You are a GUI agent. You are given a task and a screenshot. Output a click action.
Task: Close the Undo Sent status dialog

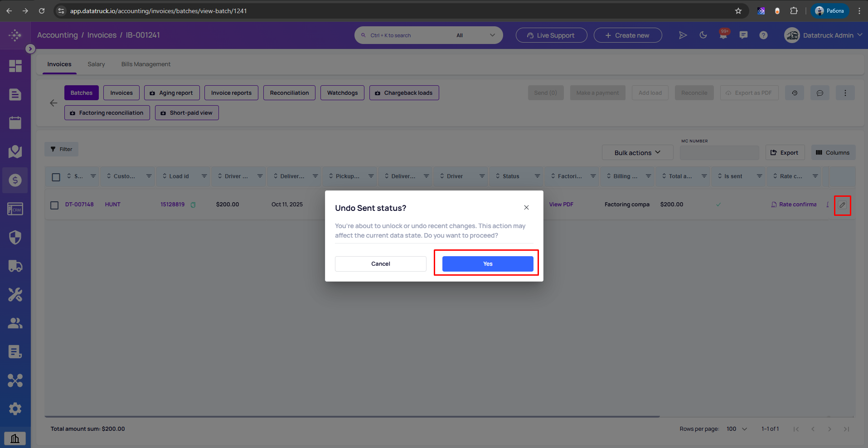tap(526, 208)
